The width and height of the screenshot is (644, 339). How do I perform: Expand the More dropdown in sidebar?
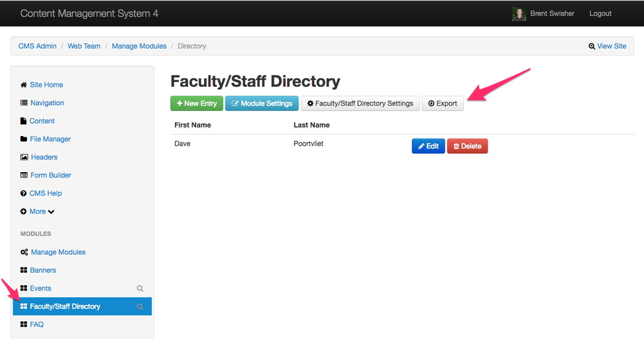click(x=41, y=212)
